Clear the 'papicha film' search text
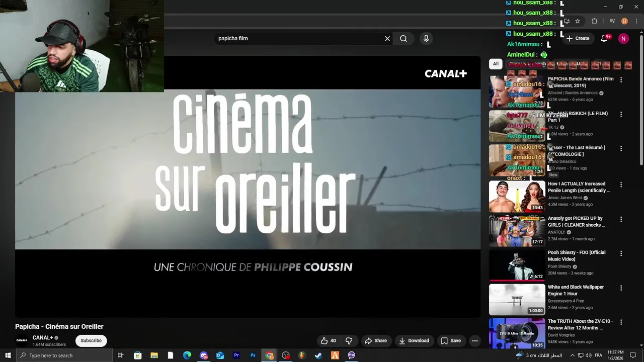The height and width of the screenshot is (362, 644). [x=387, y=38]
